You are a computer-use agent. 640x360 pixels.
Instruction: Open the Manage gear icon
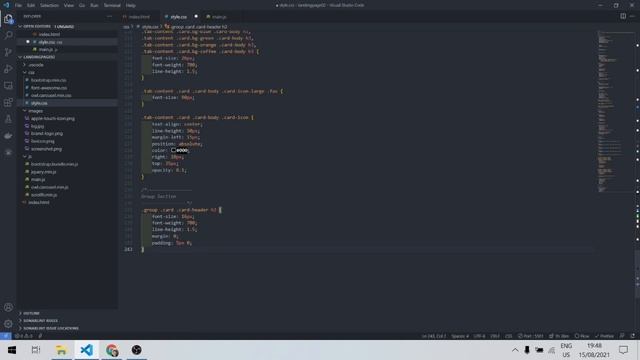tap(8, 324)
